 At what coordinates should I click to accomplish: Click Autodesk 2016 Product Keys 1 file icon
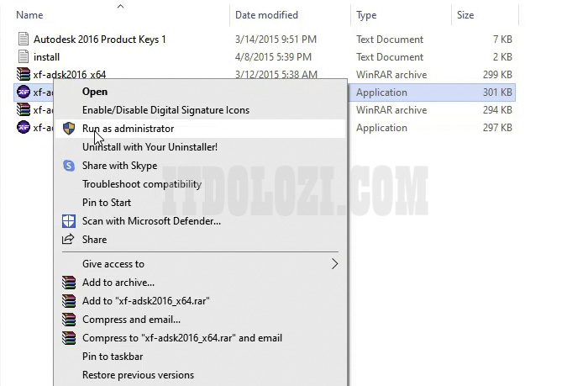[24, 40]
